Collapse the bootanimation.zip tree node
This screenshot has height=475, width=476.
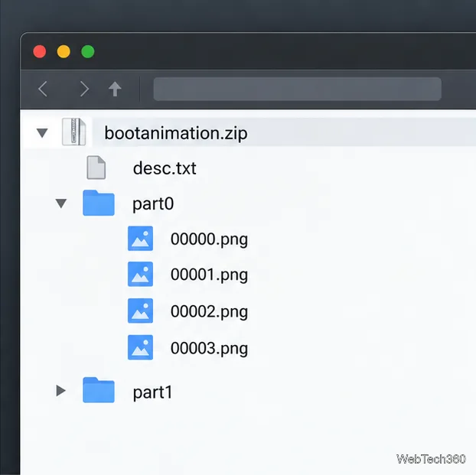click(x=42, y=133)
